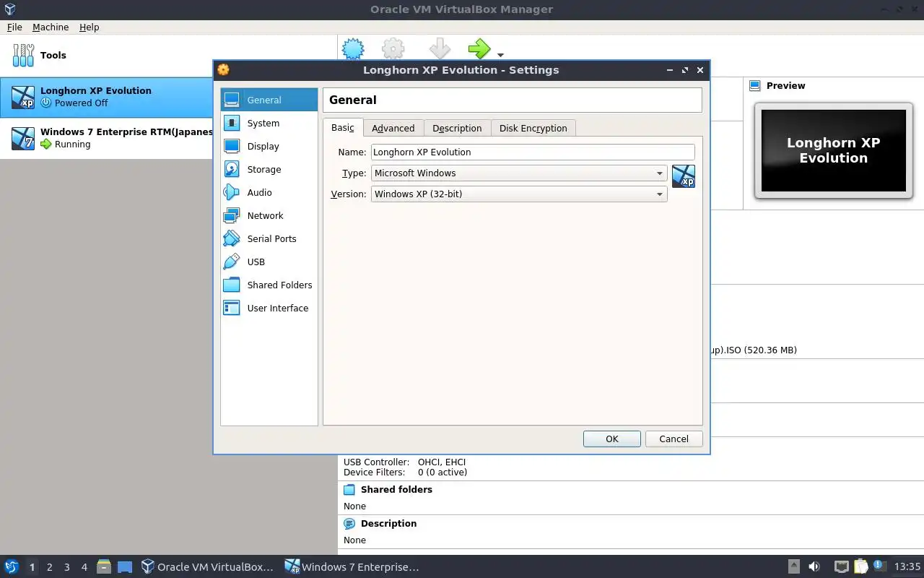Click the green arrow Start toolbar icon

click(479, 49)
